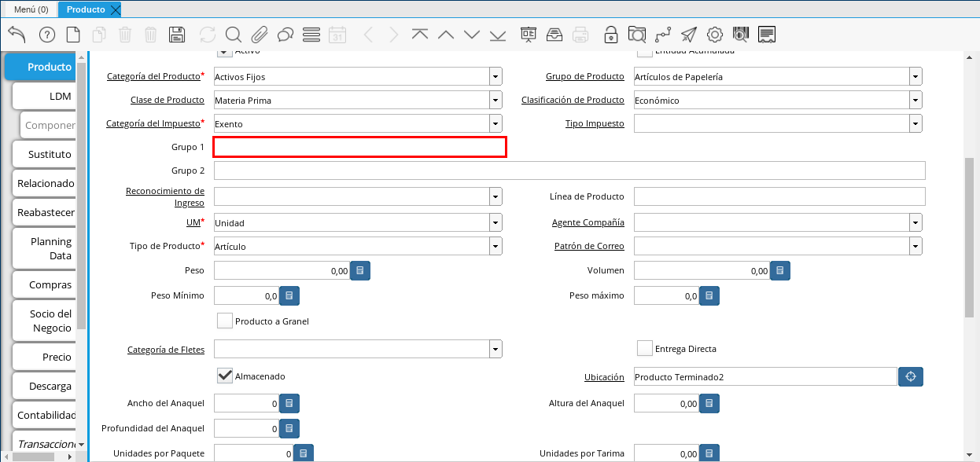Open calculator for Profundidad del Anaquel
The image size is (980, 462).
pyautogui.click(x=289, y=428)
